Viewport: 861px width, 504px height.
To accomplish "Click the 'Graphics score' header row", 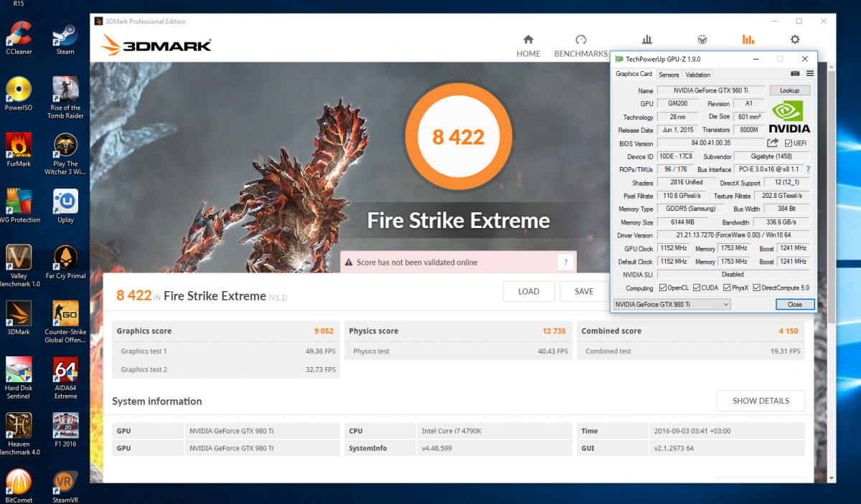I will (226, 331).
